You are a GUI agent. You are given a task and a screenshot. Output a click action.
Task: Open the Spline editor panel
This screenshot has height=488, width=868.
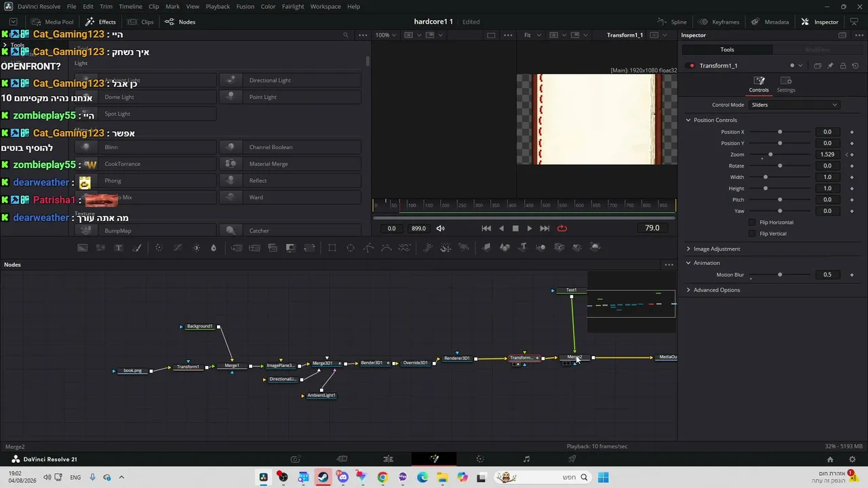(x=673, y=22)
